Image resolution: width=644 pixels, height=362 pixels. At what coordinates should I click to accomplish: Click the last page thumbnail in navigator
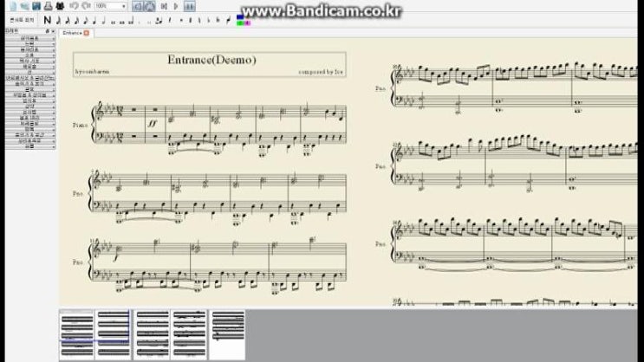[x=227, y=333]
